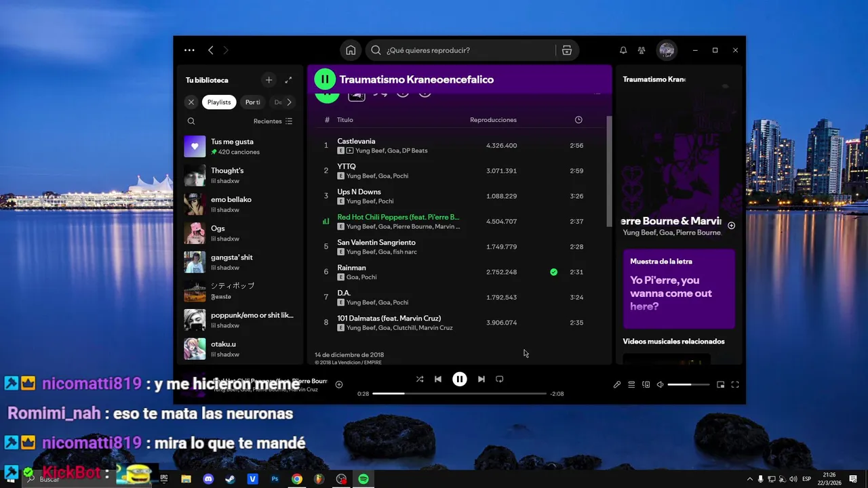This screenshot has width=868, height=488.
Task: Open the playback queue
Action: [631, 384]
